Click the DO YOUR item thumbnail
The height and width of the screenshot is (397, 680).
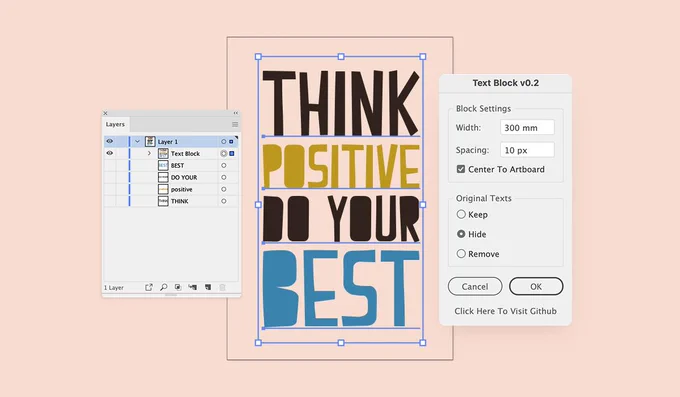point(163,177)
